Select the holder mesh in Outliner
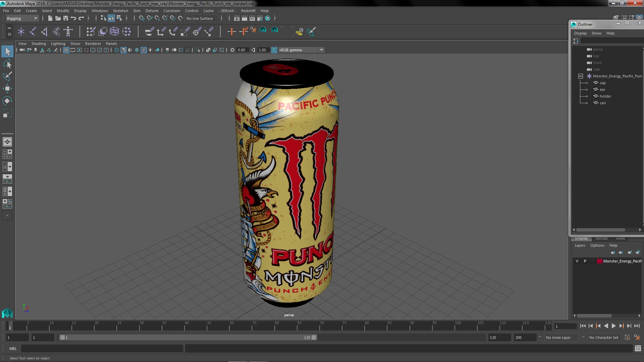The height and width of the screenshot is (362, 644). tap(605, 96)
